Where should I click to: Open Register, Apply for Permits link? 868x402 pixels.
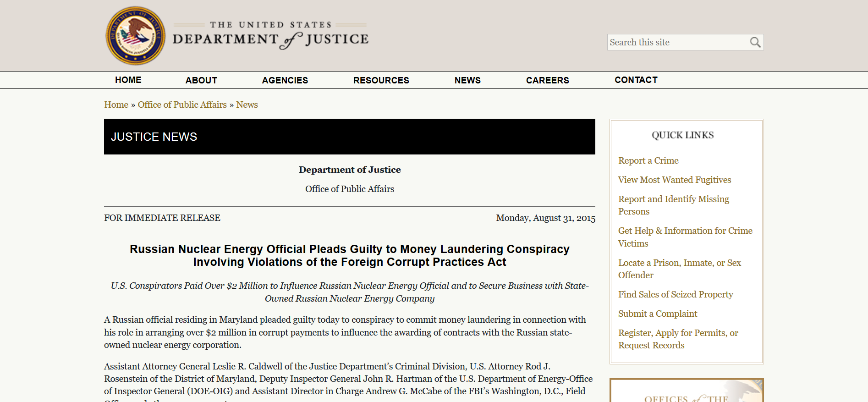tap(678, 339)
